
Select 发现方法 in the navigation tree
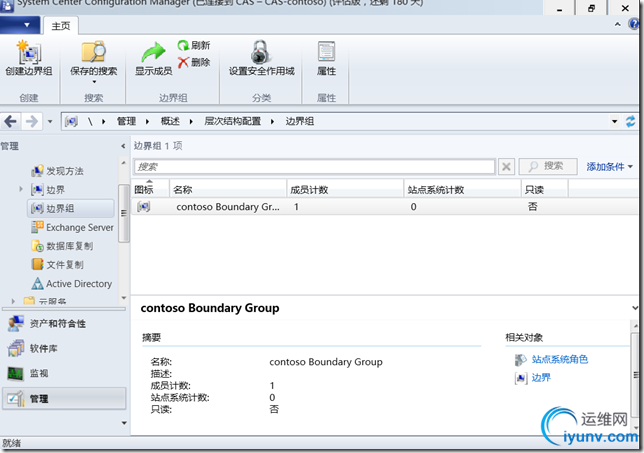tap(58, 171)
